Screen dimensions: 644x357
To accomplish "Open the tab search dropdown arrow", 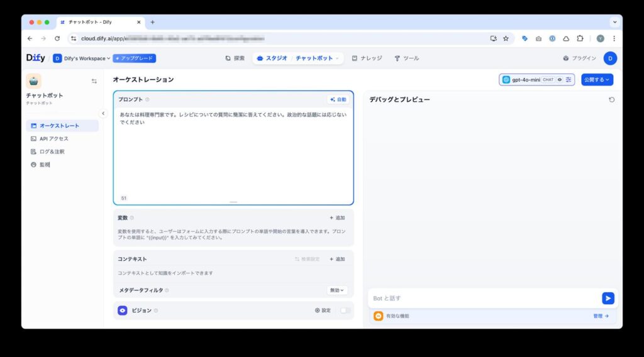I will pos(614,22).
